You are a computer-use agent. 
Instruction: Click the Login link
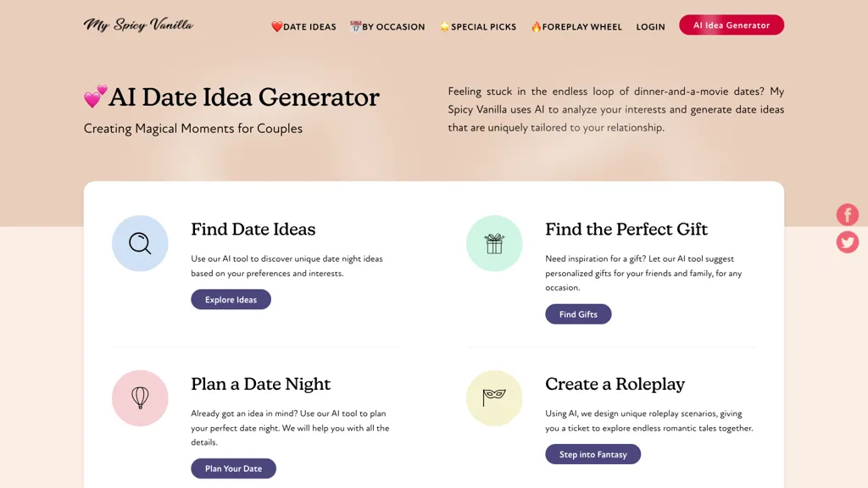click(x=650, y=26)
